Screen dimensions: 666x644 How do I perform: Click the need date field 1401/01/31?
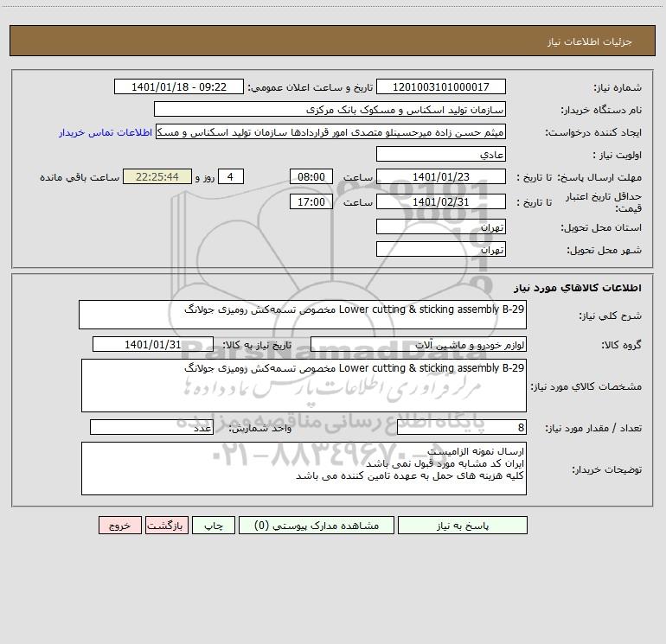(x=153, y=344)
